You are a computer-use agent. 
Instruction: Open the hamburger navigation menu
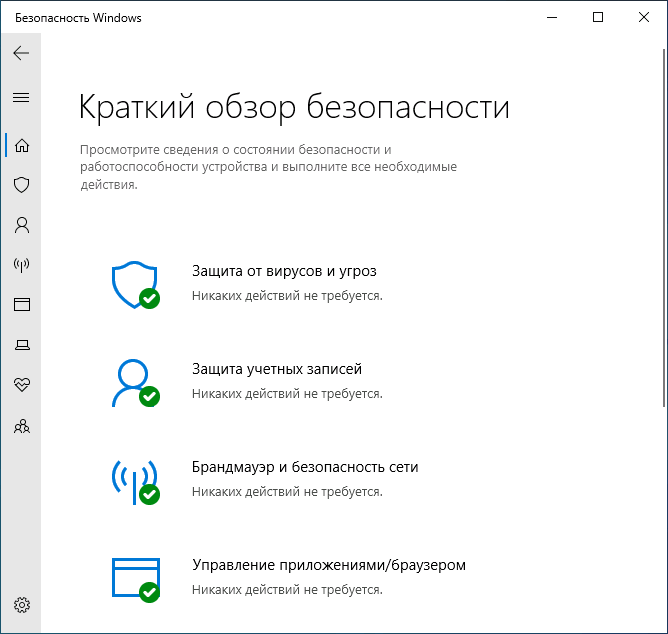point(21,98)
